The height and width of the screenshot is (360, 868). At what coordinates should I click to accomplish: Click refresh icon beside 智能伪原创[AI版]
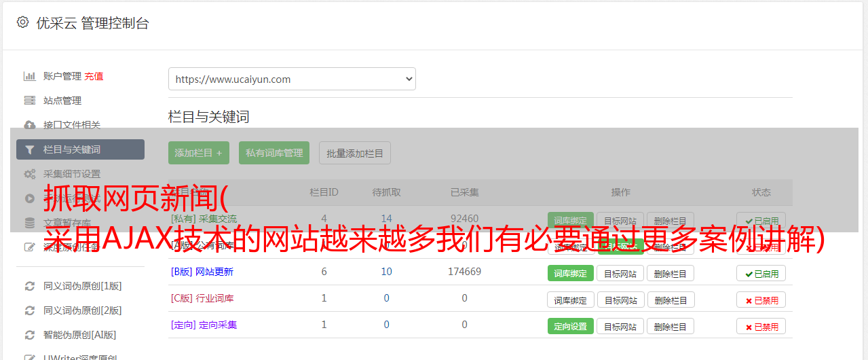tap(30, 335)
